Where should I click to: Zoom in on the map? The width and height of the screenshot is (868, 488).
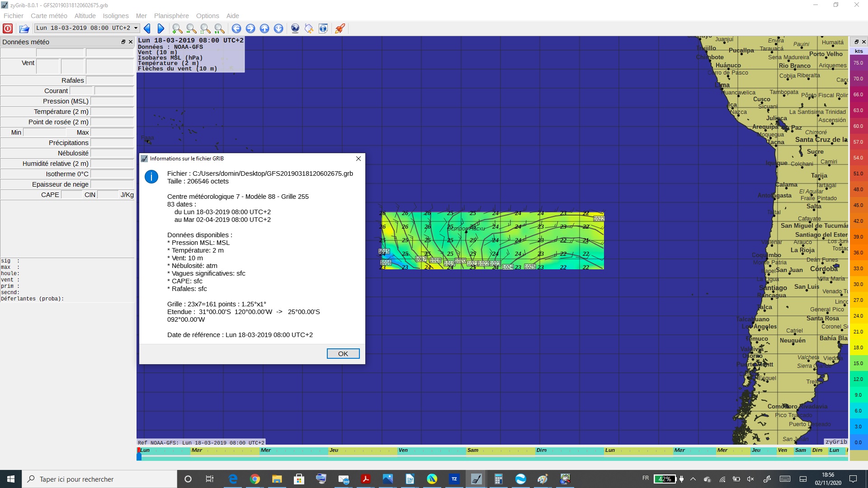177,28
